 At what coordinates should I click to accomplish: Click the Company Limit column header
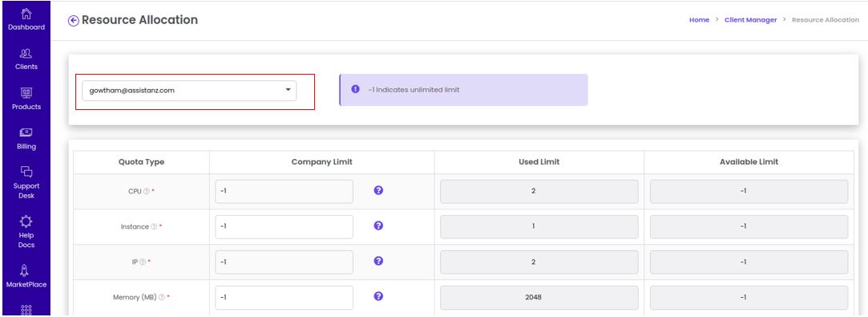pyautogui.click(x=321, y=162)
